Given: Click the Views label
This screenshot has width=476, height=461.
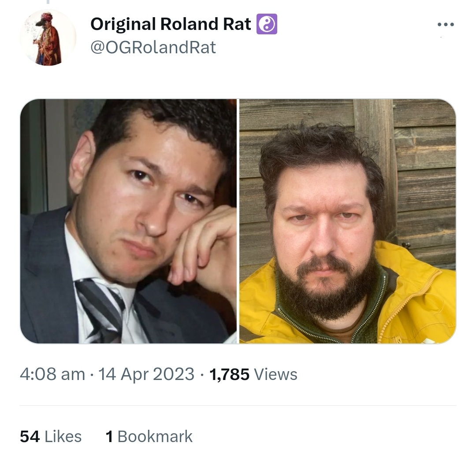Looking at the screenshot, I should [x=275, y=374].
